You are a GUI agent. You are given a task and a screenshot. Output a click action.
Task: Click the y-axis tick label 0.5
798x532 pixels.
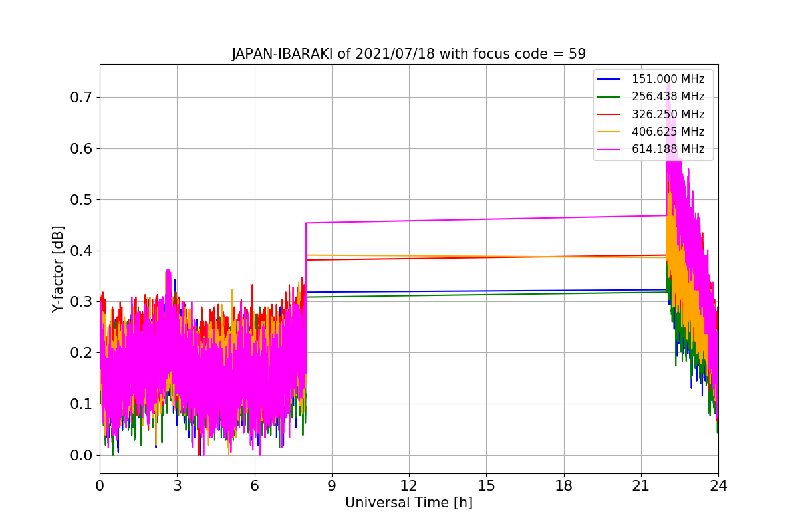tap(80, 199)
